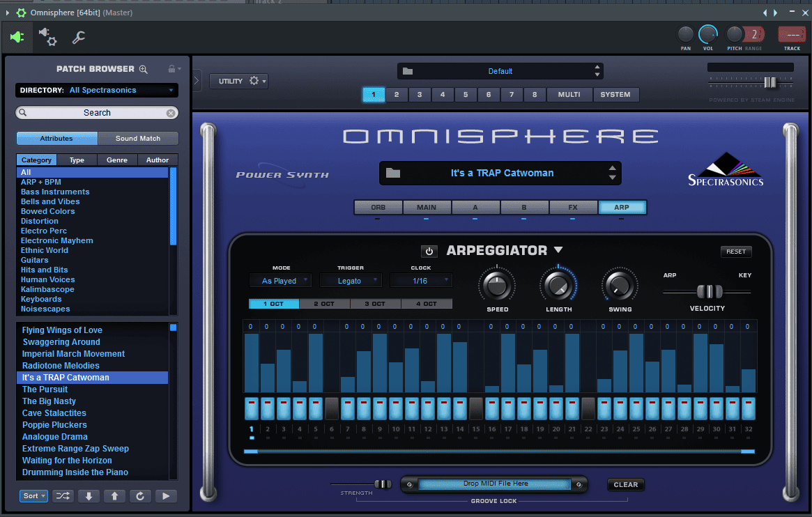The width and height of the screenshot is (812, 517).
Task: Click previous preset arrow in title bar
Action: tap(765, 13)
